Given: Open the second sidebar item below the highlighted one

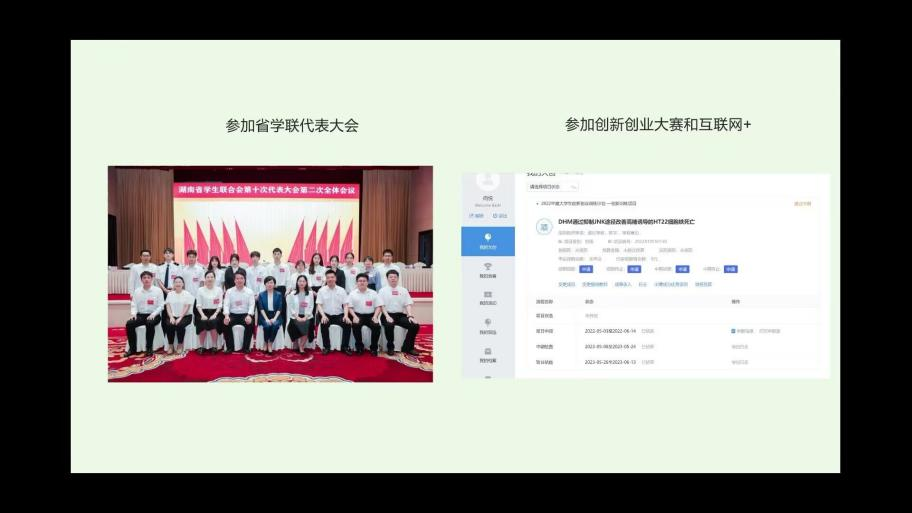Looking at the screenshot, I should (488, 269).
